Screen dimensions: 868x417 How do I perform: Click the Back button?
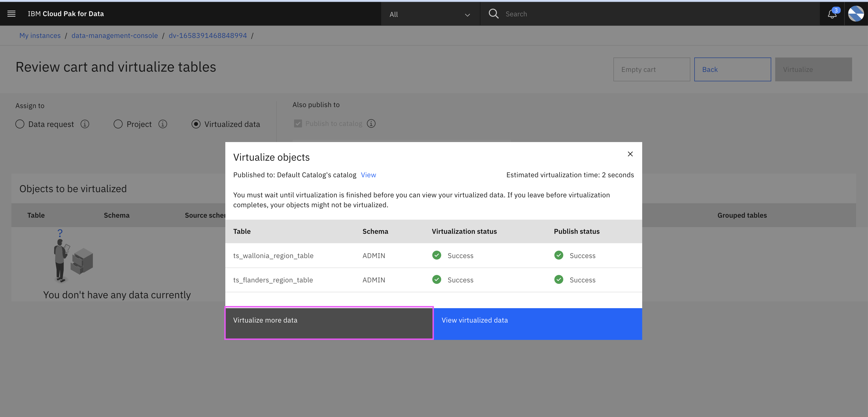[x=732, y=69]
